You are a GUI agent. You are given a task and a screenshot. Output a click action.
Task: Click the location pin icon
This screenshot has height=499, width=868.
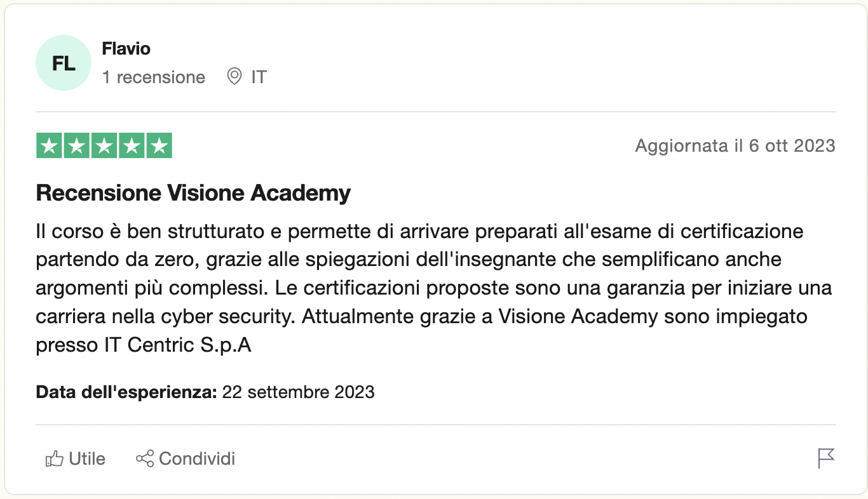(x=234, y=77)
